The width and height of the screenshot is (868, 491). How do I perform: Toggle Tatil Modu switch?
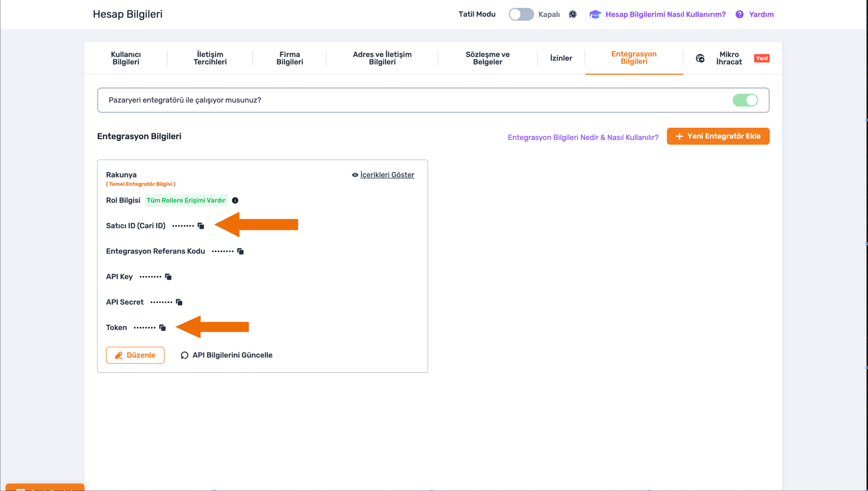point(521,14)
